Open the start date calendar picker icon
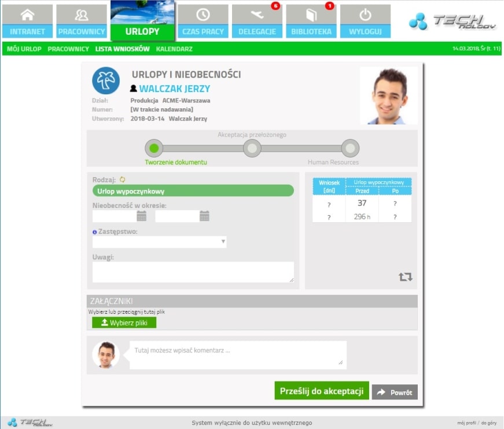 (142, 216)
